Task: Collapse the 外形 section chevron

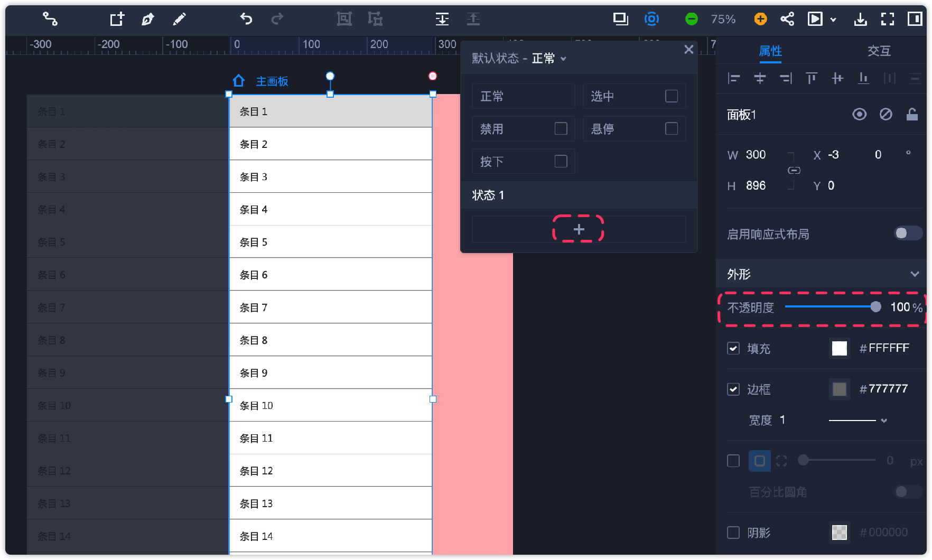Action: (915, 274)
